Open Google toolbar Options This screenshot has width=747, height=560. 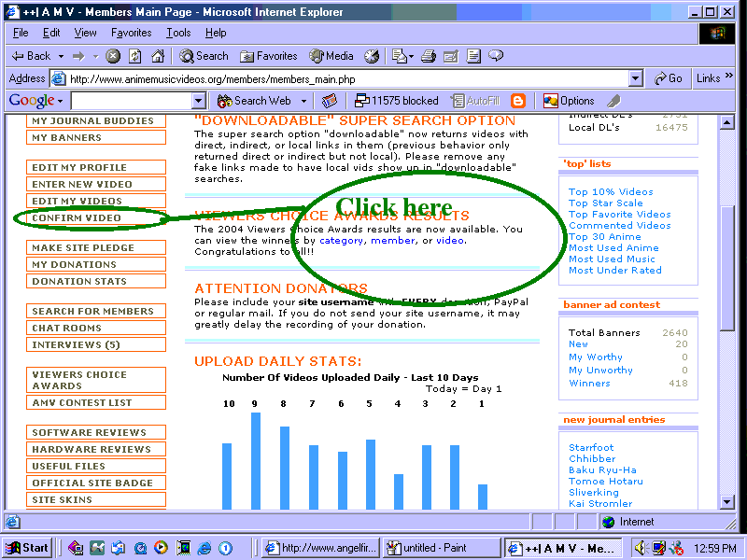pyautogui.click(x=569, y=101)
